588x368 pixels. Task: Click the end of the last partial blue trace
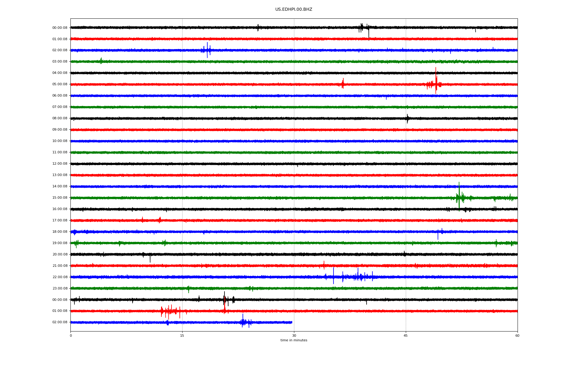tap(292, 322)
